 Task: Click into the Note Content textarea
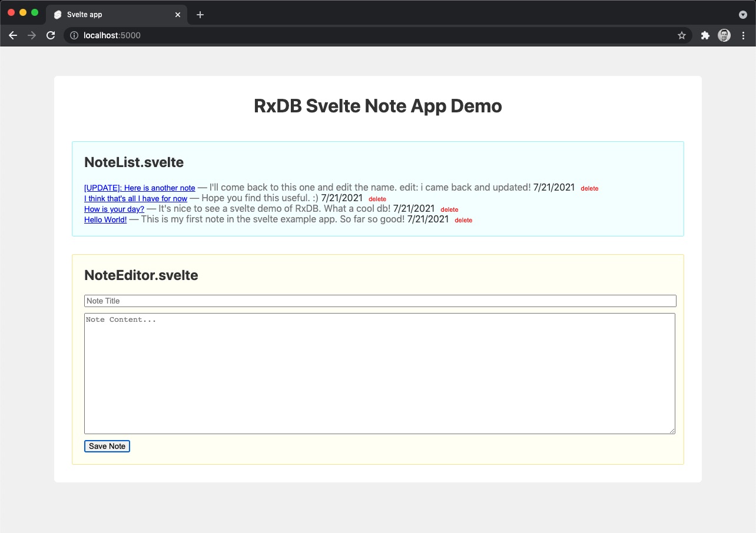pos(380,374)
